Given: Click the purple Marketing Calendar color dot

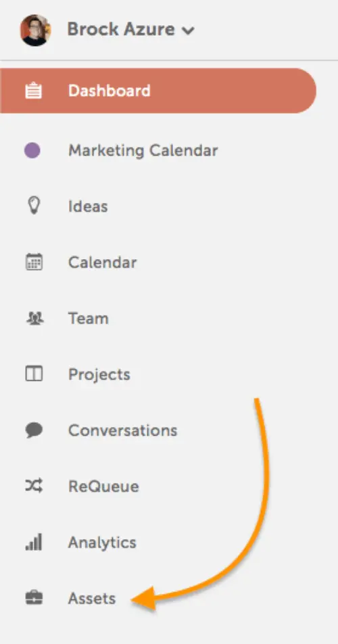Looking at the screenshot, I should [32, 150].
